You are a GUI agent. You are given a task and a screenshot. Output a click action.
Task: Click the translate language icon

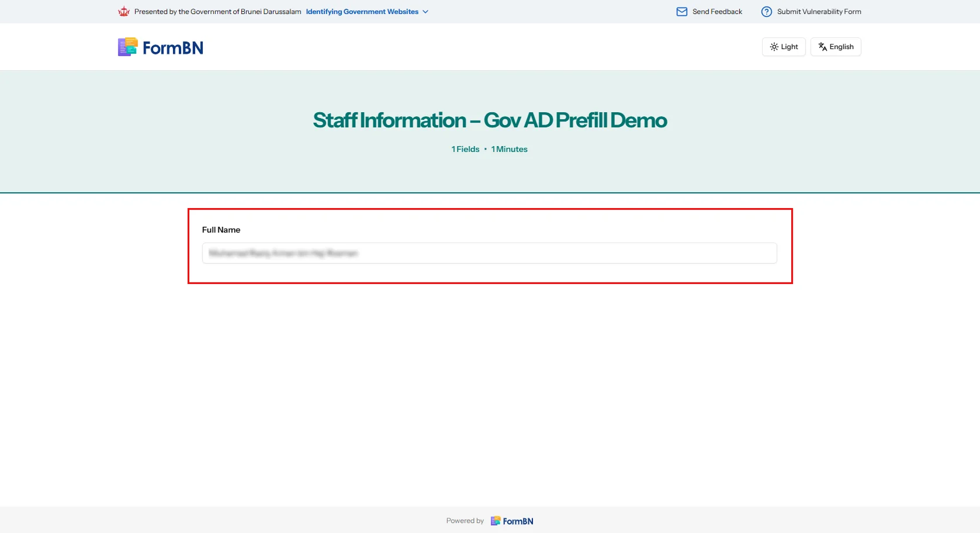coord(822,47)
